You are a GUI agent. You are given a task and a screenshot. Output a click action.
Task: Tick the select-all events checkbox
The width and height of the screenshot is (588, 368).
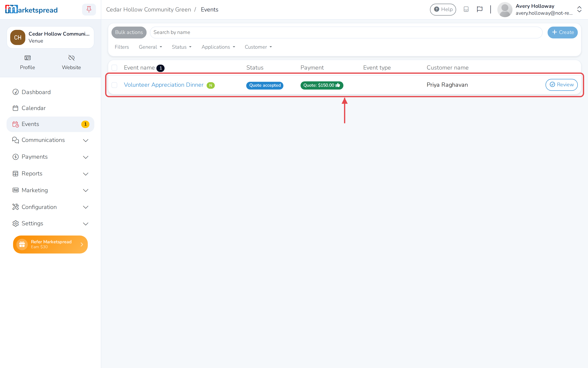point(115,68)
